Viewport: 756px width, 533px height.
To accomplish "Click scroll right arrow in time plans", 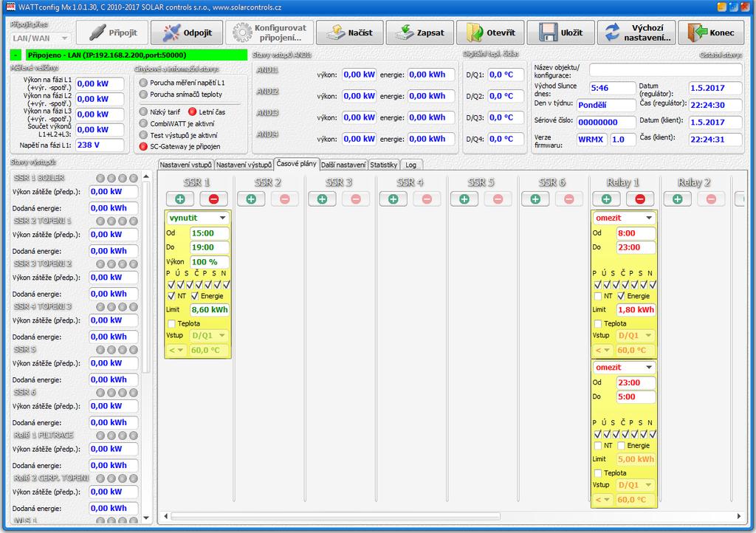I will click(x=738, y=516).
